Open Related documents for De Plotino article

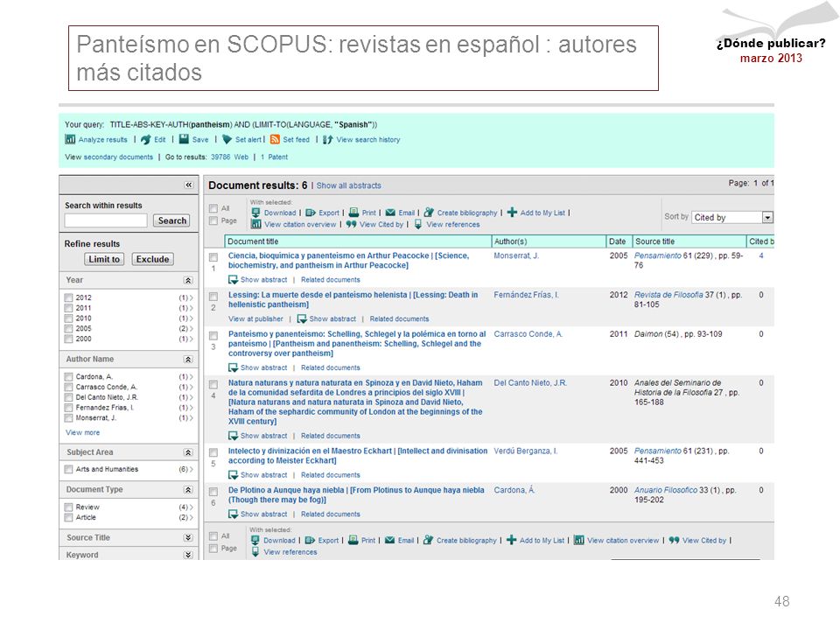pos(331,514)
